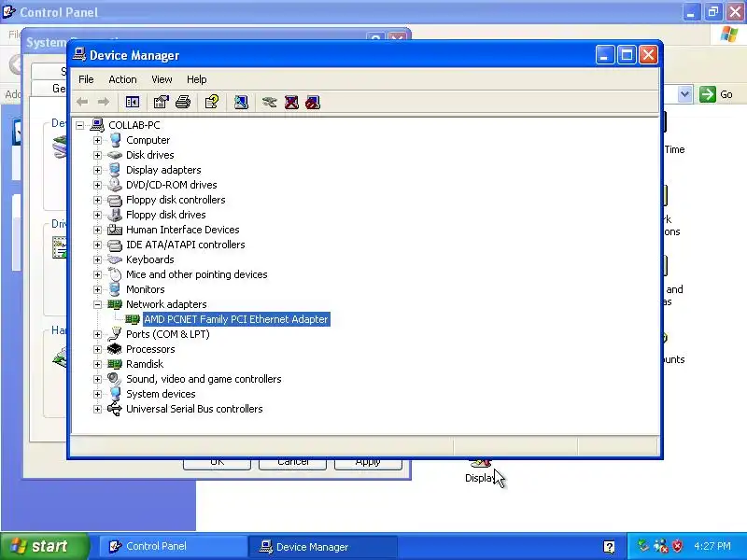The image size is (747, 560).
Task: Click Apply in System Properties dialog
Action: click(368, 463)
